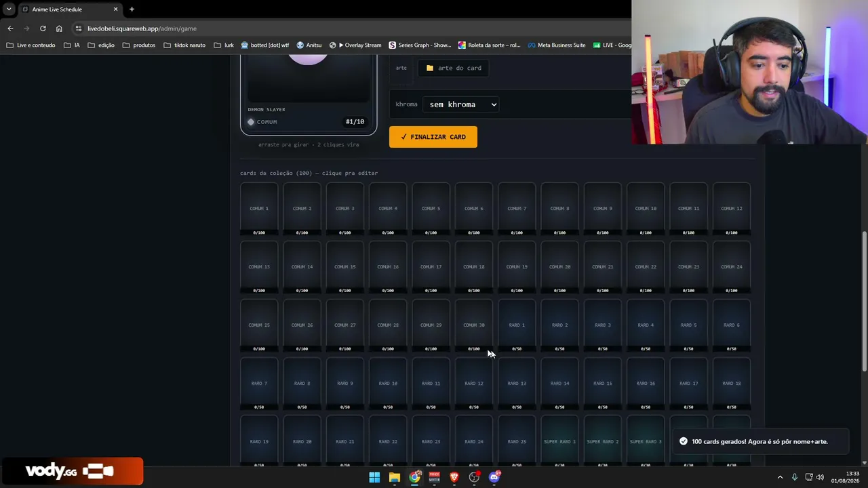Open the browser home page icon
The height and width of the screenshot is (488, 868).
coord(59,28)
